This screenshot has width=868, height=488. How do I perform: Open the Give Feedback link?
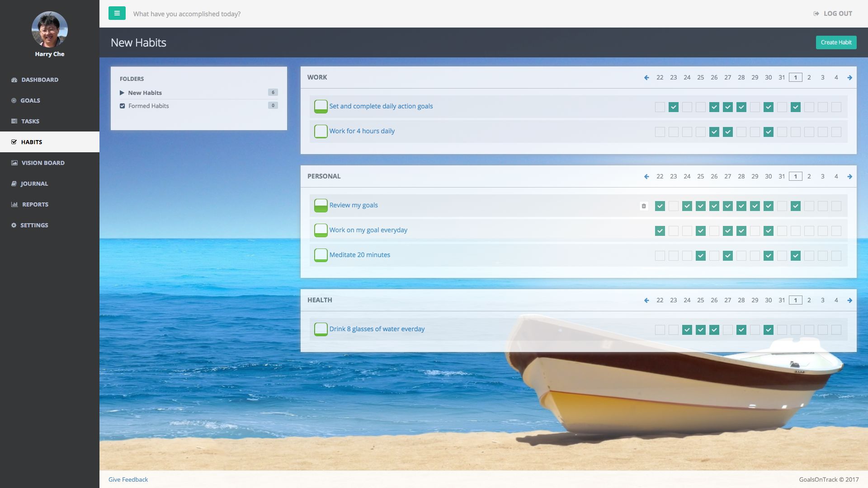coord(128,479)
